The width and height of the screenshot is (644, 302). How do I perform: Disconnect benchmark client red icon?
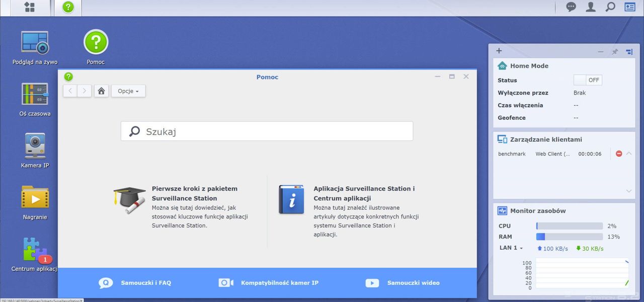pyautogui.click(x=619, y=154)
